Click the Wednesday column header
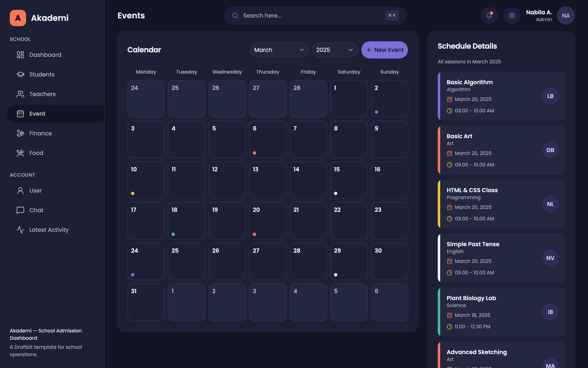Screen dimensions: 588x368 [x=227, y=72]
